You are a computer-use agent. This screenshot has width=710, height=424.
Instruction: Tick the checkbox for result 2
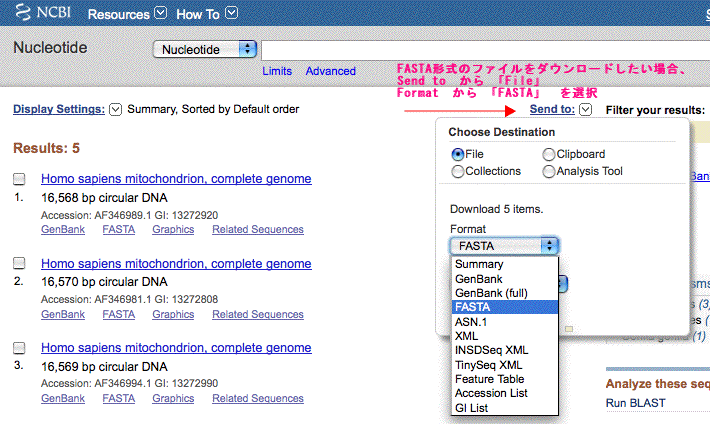tap(19, 264)
